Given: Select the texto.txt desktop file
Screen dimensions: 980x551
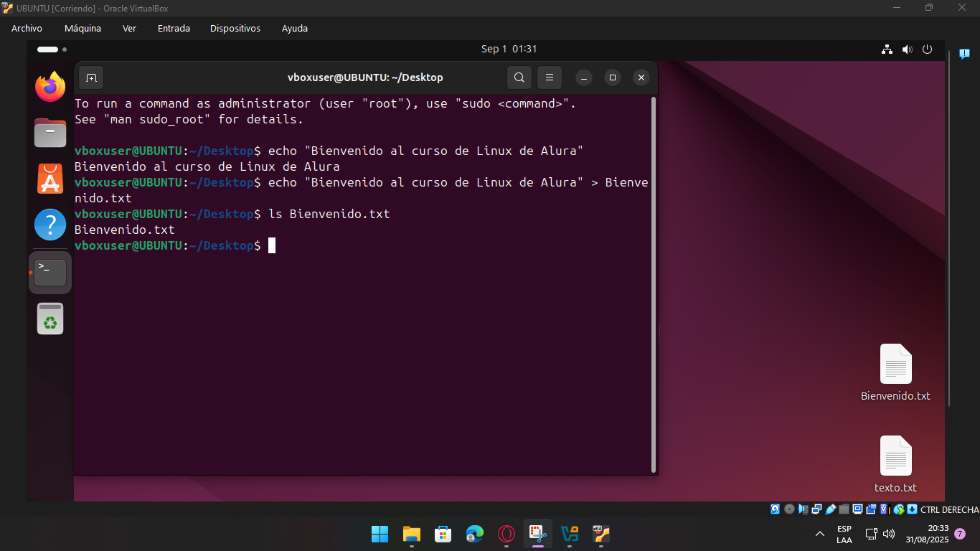Looking at the screenshot, I should (895, 465).
